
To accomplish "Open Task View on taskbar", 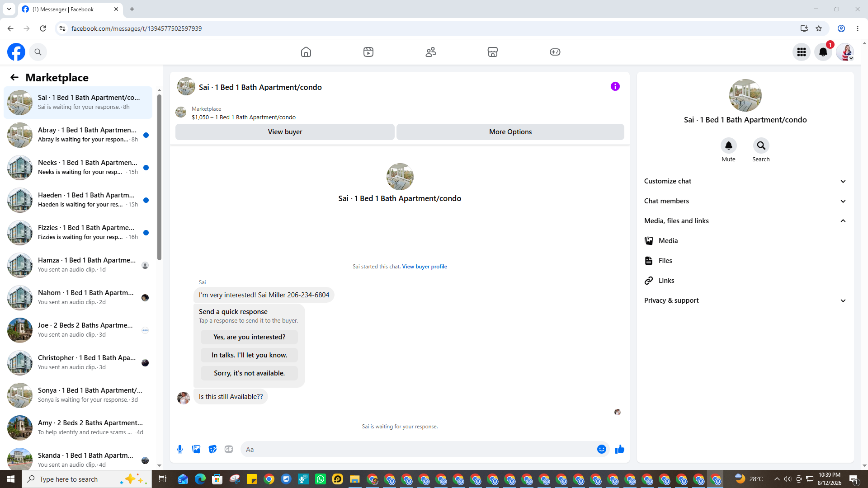I will (x=162, y=479).
